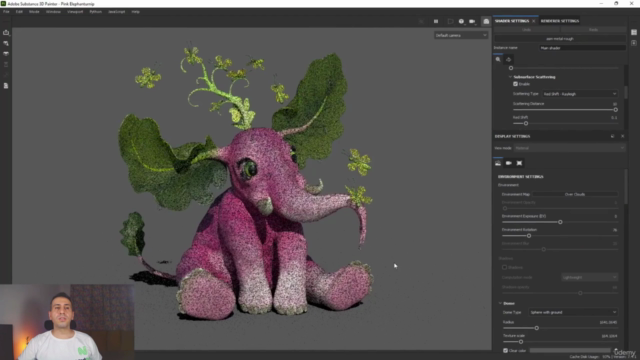This screenshot has height=360, width=640.
Task: Click the Redo button in Shader Settings
Action: pos(593,30)
